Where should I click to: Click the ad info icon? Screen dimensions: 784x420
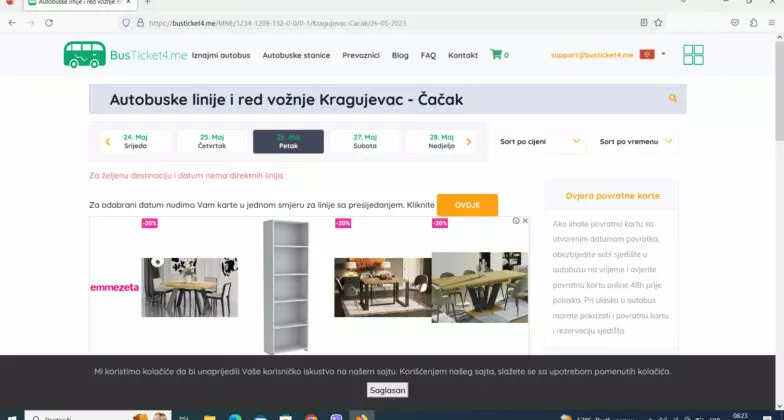pyautogui.click(x=516, y=221)
